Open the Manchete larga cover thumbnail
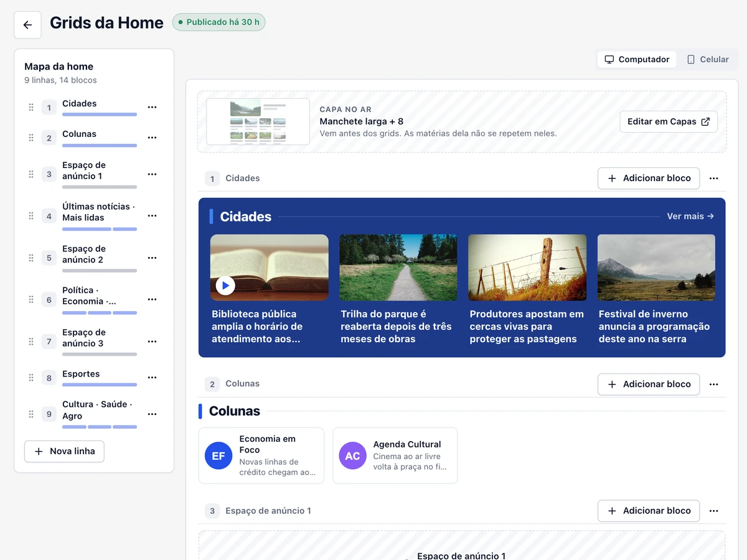This screenshot has width=747, height=560. coord(258,122)
